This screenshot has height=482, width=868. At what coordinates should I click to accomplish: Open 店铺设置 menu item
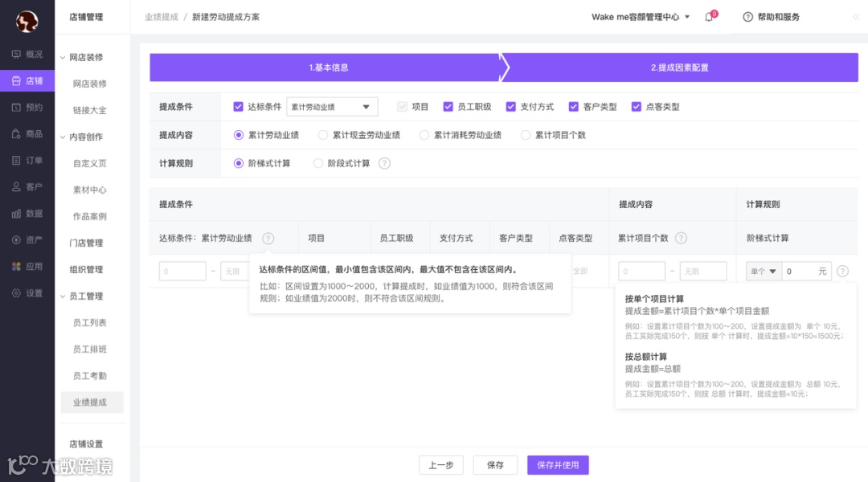86,443
